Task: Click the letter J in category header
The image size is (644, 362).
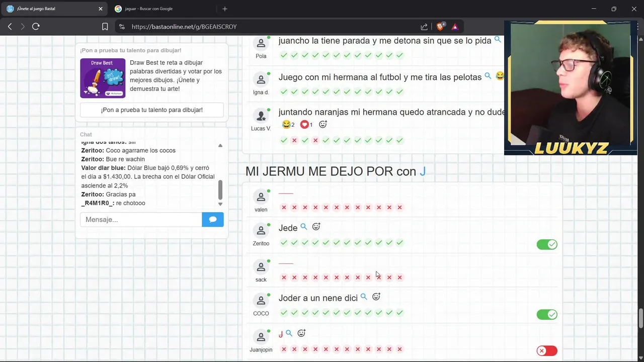Action: pyautogui.click(x=423, y=171)
